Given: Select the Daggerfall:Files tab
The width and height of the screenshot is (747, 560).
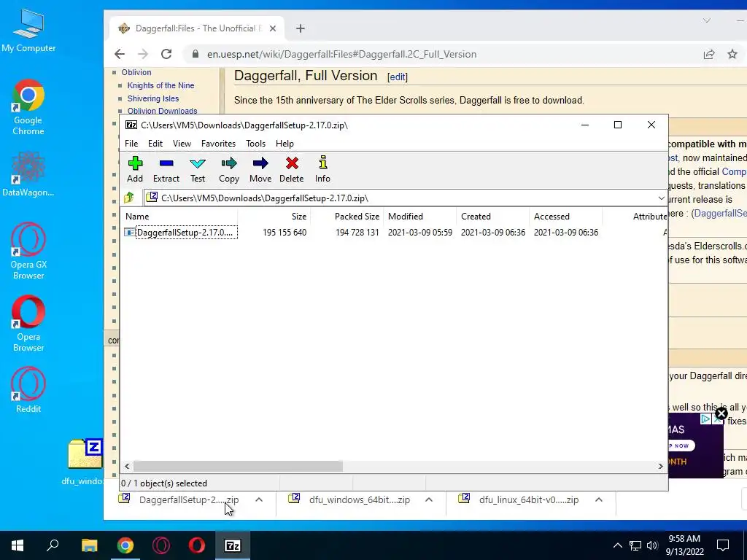Looking at the screenshot, I should click(x=197, y=28).
